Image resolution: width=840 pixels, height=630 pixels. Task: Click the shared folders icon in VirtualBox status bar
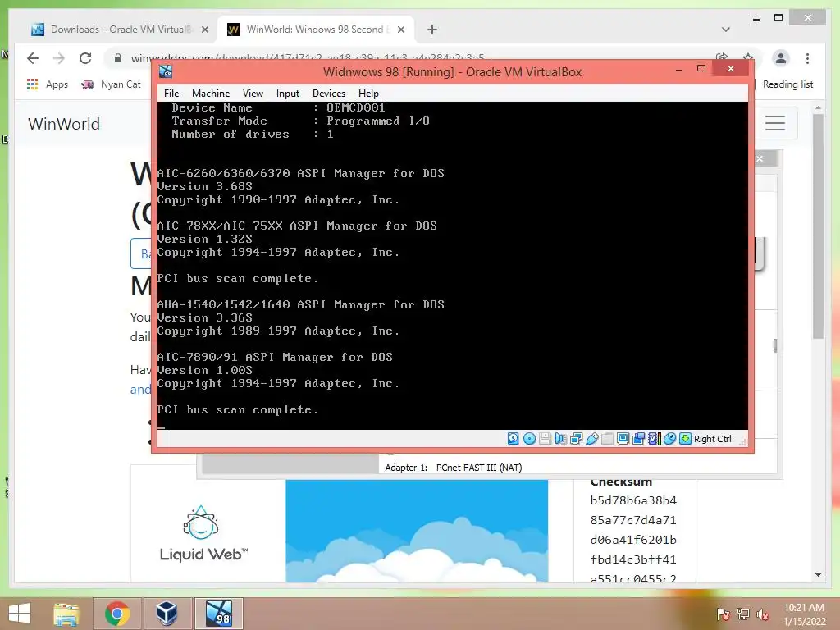[x=608, y=439]
